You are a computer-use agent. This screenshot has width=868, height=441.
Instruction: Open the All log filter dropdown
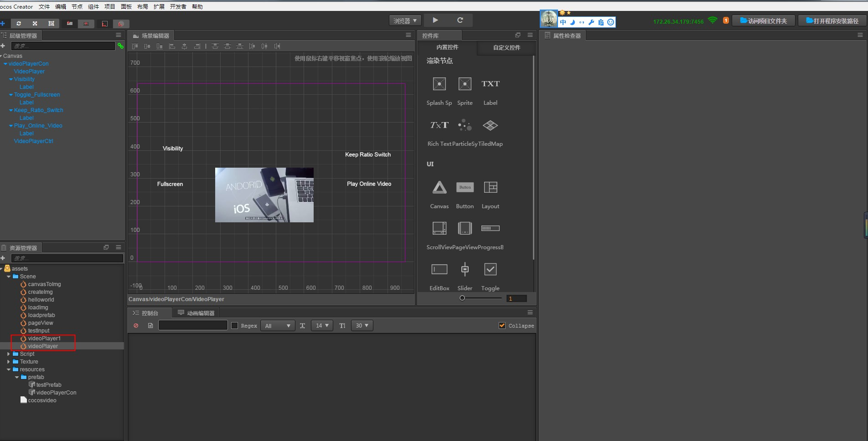tap(278, 326)
